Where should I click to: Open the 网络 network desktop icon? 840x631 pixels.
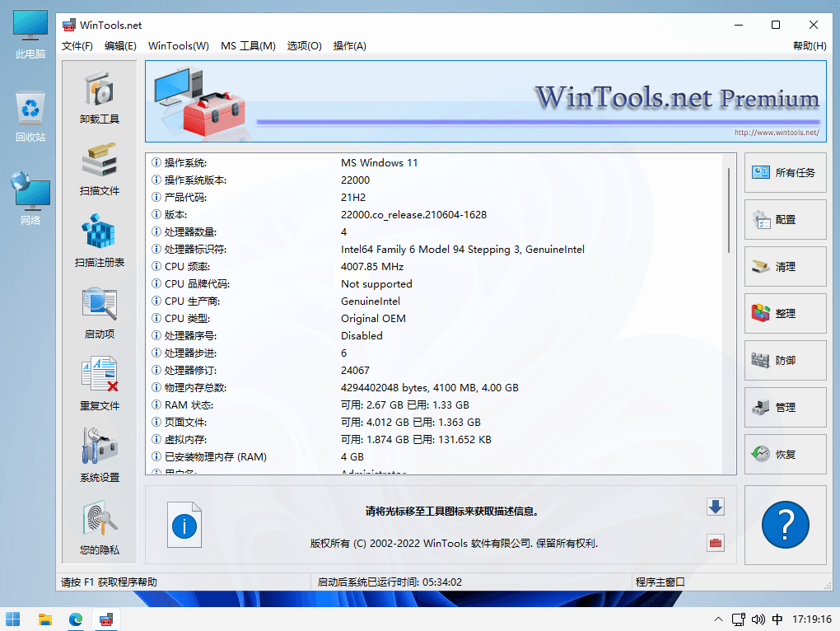pyautogui.click(x=30, y=199)
